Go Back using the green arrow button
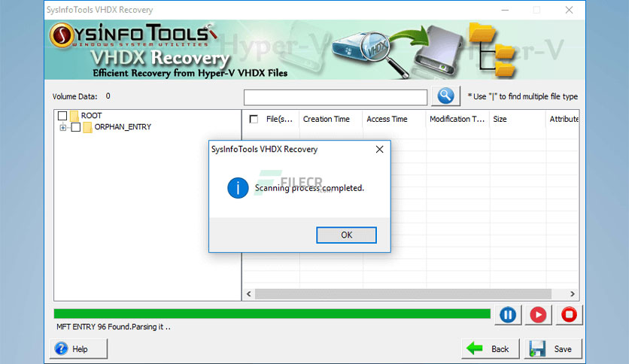Viewport: 629px width, 364px height. coord(491,349)
